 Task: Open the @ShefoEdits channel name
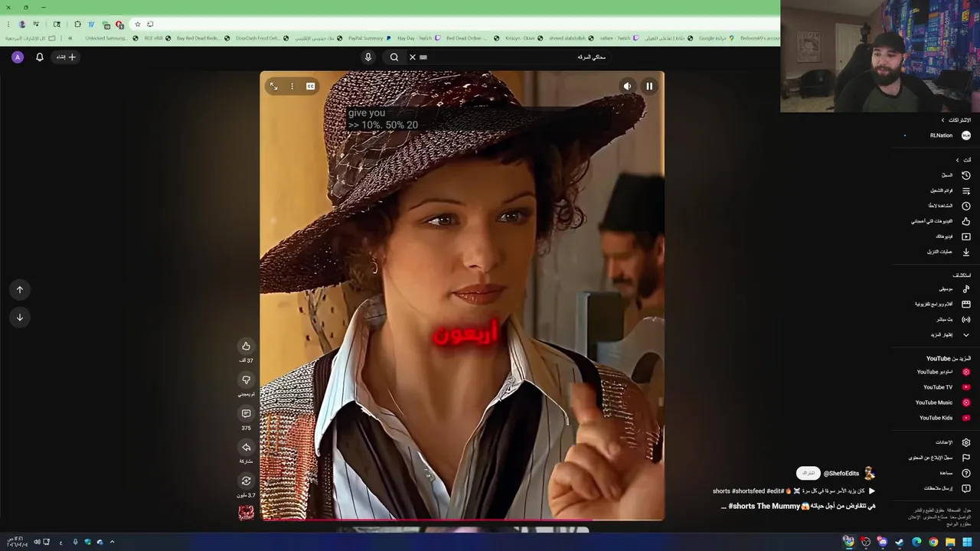click(841, 474)
